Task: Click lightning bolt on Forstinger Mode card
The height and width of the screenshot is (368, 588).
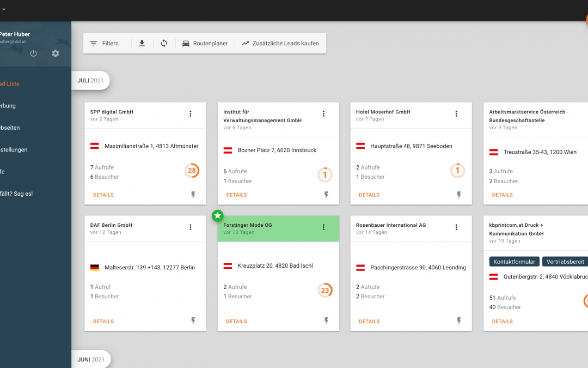Action: pyautogui.click(x=326, y=321)
